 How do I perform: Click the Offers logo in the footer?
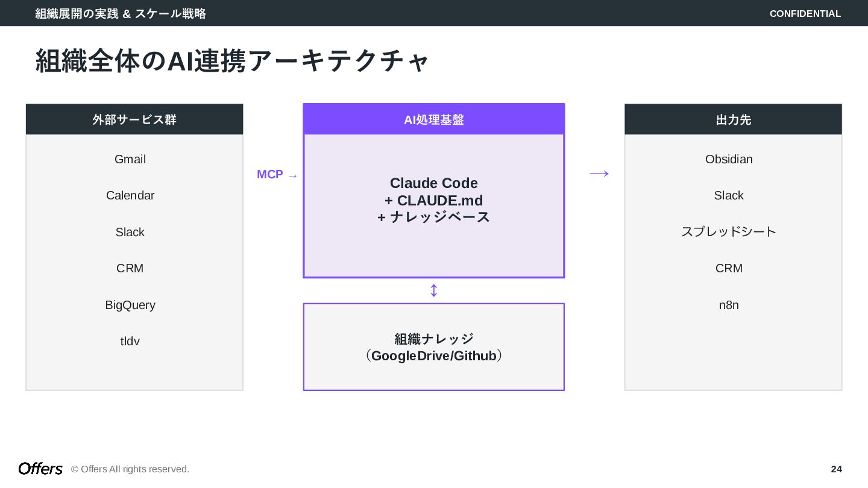[40, 469]
